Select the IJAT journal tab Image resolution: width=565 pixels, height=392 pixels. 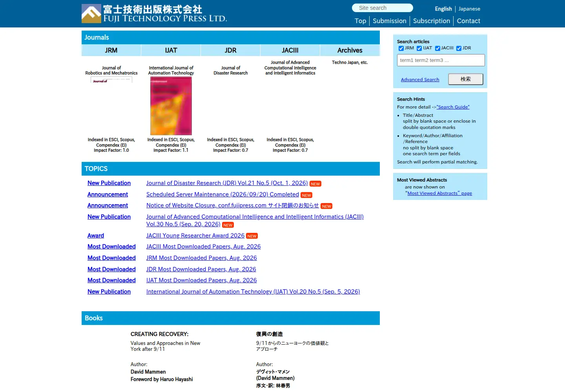(171, 50)
